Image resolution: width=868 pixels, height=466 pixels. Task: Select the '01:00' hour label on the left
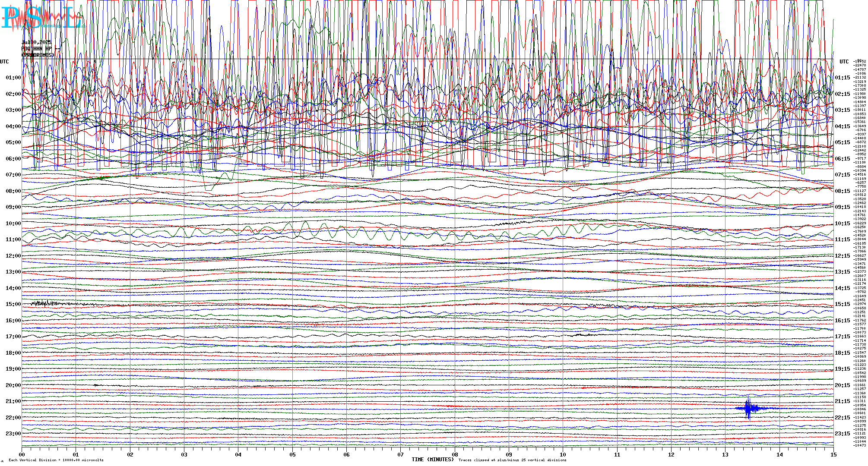pos(13,78)
